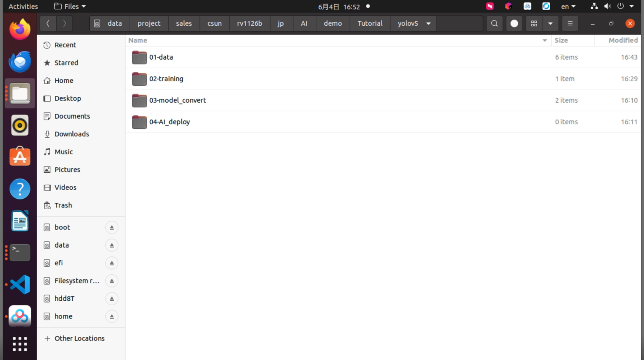Open the Files application menu in the top bar

click(x=70, y=6)
